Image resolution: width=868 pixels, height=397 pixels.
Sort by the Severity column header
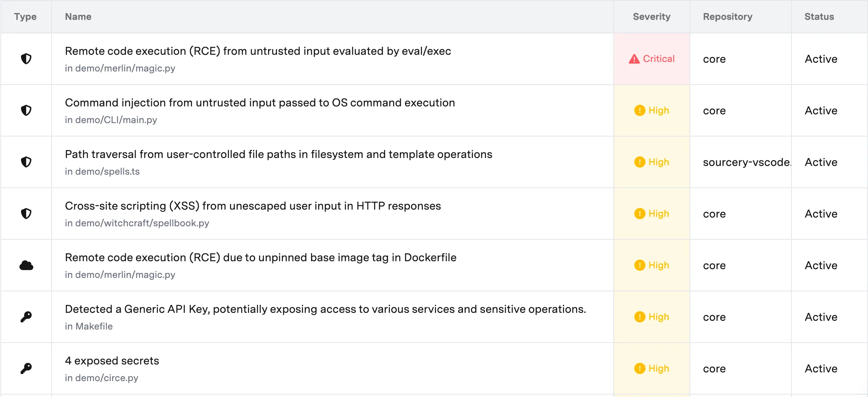coord(651,17)
